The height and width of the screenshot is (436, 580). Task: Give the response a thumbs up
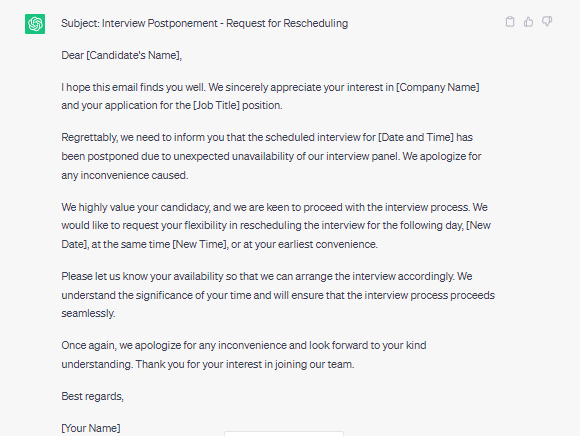528,22
